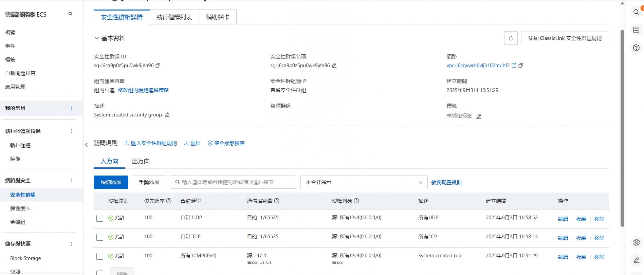Collapse the left sidebar panel
Screen dimensions: 644x275
click(87, 145)
